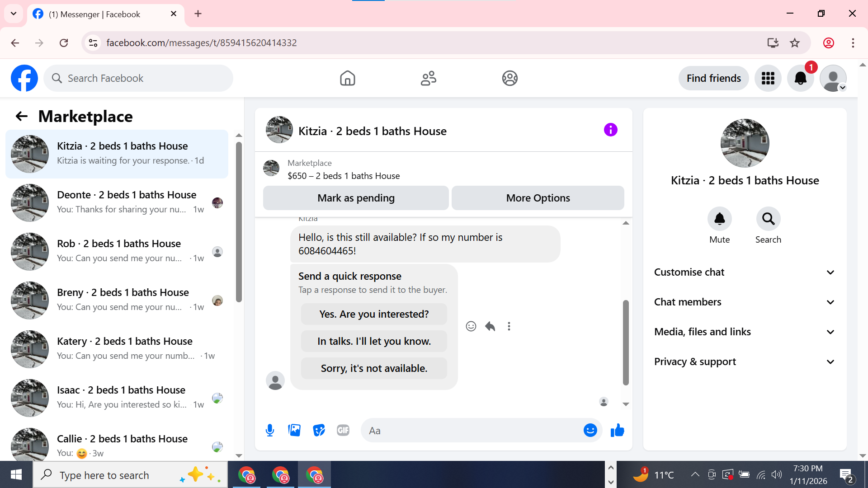The height and width of the screenshot is (488, 868).
Task: Open more options for the message
Action: (509, 326)
